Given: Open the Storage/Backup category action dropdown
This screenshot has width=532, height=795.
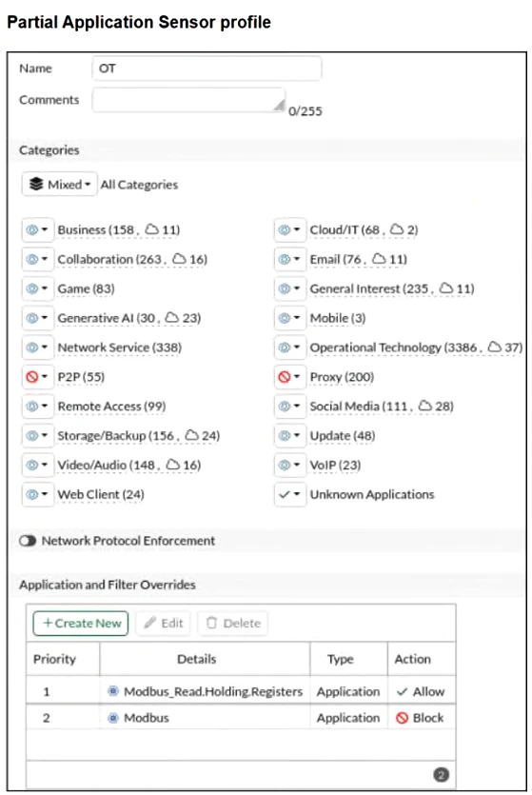Looking at the screenshot, I should (x=37, y=435).
